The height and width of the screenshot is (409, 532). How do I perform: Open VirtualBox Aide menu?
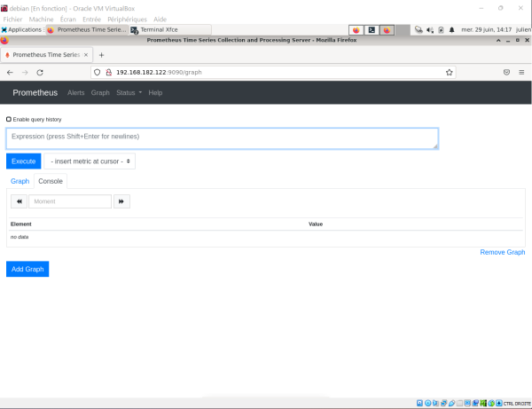160,20
